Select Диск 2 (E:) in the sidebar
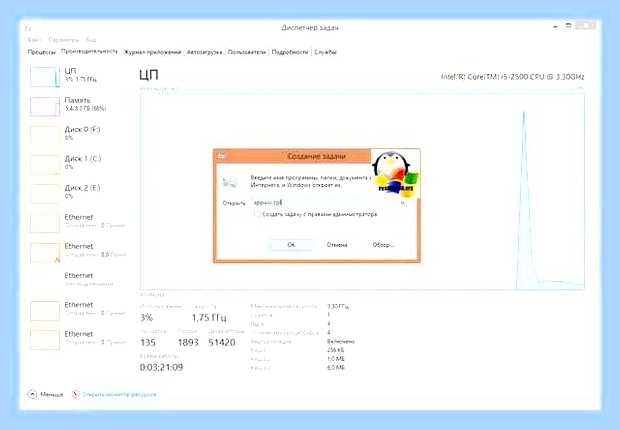The image size is (620, 430). point(77,193)
